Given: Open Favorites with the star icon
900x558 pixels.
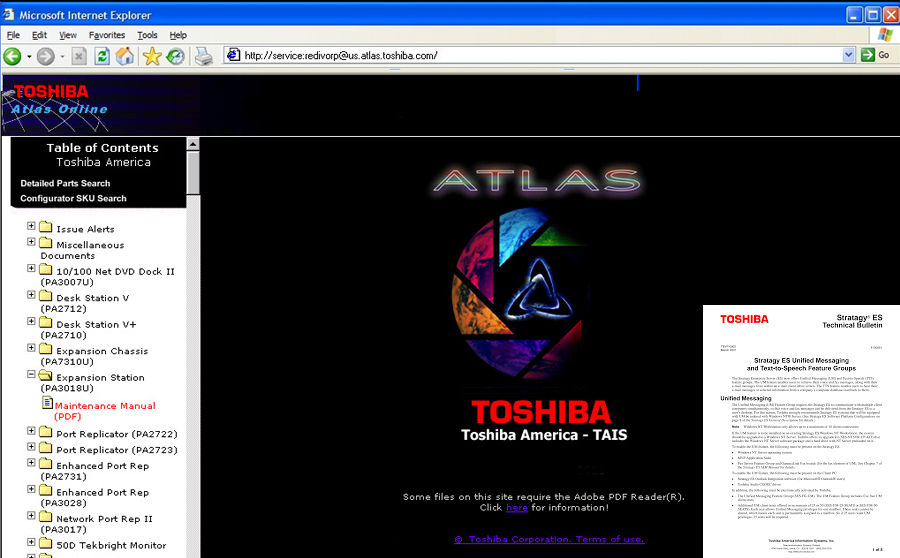Looking at the screenshot, I should pyautogui.click(x=152, y=56).
